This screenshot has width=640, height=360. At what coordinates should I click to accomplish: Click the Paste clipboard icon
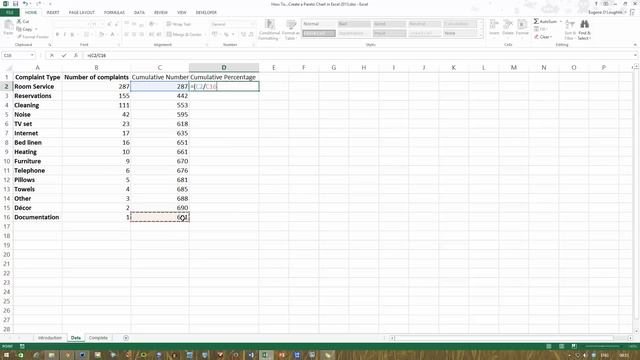click(x=8, y=28)
